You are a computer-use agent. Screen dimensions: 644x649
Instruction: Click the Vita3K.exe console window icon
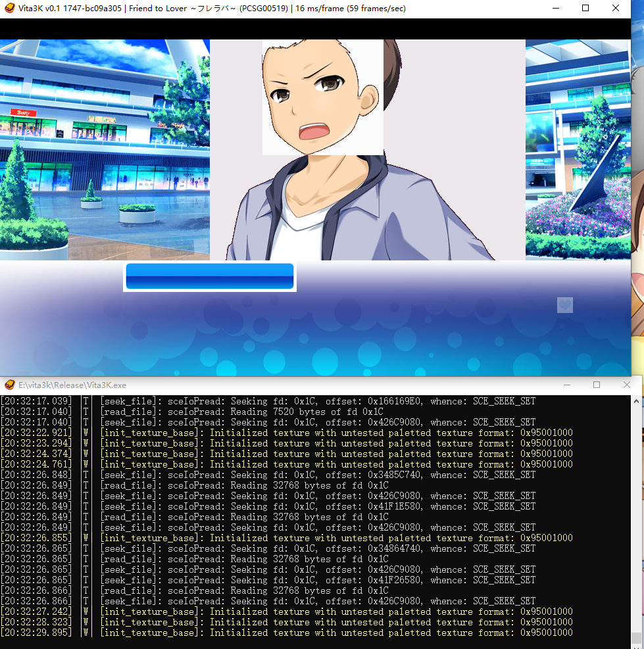[x=9, y=385]
